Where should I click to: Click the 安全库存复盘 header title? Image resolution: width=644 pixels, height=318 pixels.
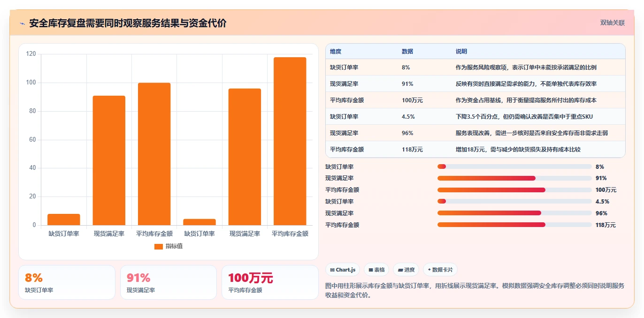pyautogui.click(x=128, y=23)
